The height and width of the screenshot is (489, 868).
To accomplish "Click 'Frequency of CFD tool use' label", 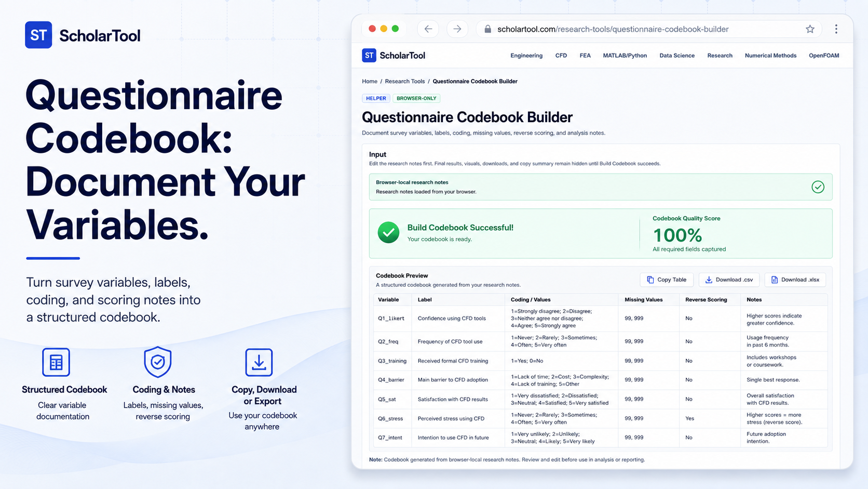I will click(x=450, y=341).
